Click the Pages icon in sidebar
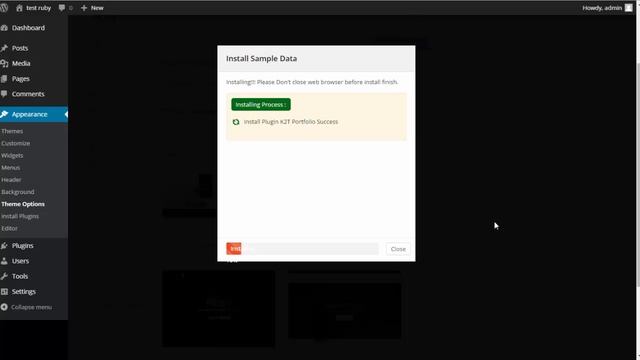The width and height of the screenshot is (640, 360). 4,79
